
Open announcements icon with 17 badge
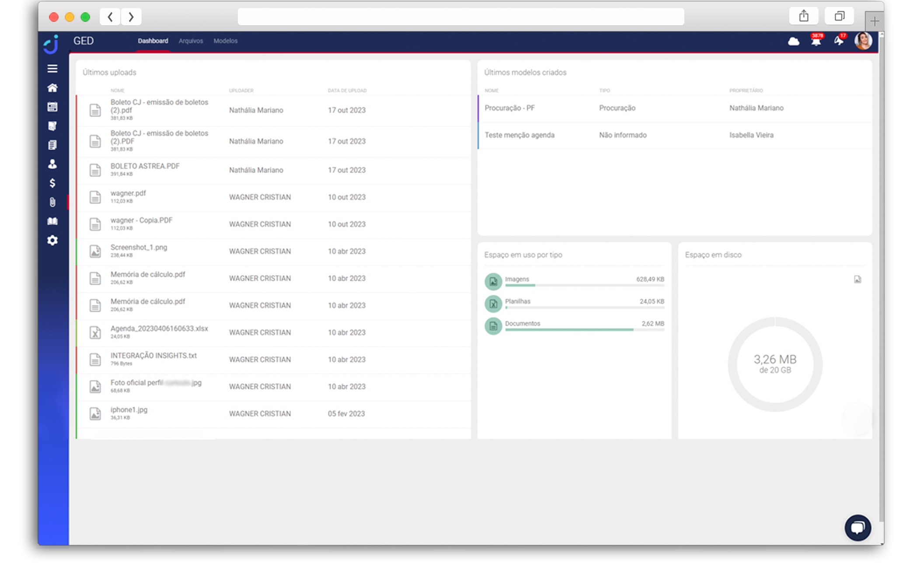click(839, 40)
